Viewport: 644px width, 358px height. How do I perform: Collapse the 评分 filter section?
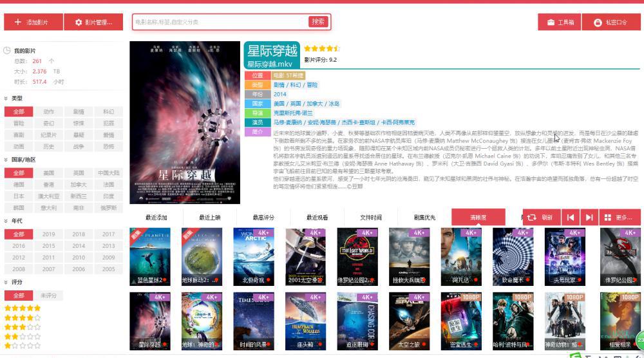6,282
